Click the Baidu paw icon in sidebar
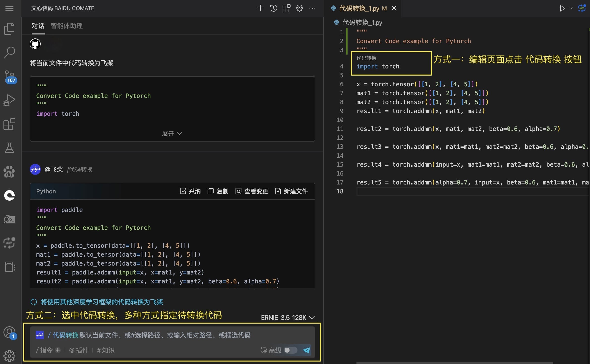This screenshot has width=590, height=364. pos(9,172)
